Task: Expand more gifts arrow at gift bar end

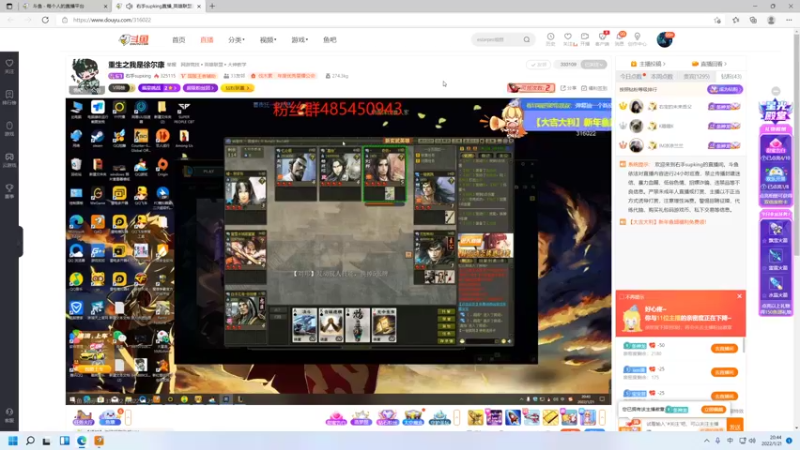Action: [603, 418]
